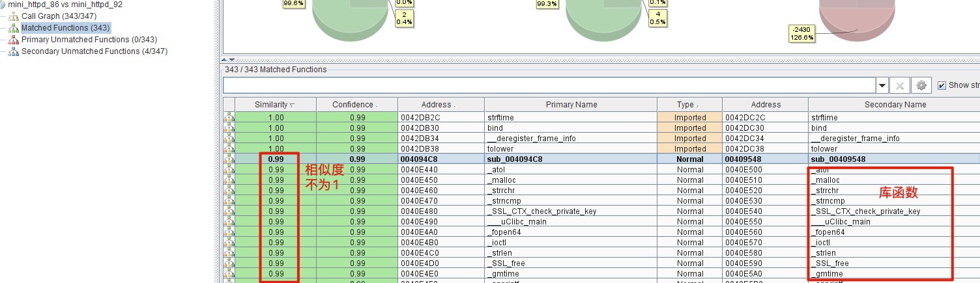Sort table by Confidence column header
Screen dimensions: 980x283
coord(356,105)
